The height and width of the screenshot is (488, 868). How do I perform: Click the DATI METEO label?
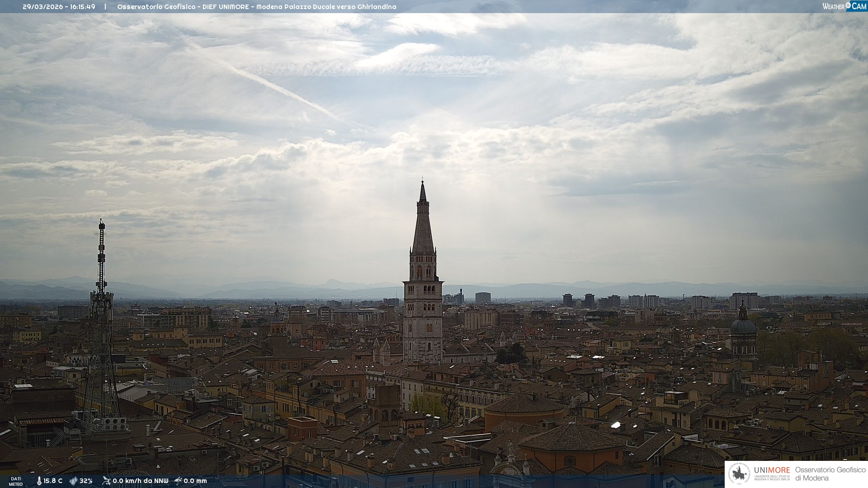tap(16, 481)
